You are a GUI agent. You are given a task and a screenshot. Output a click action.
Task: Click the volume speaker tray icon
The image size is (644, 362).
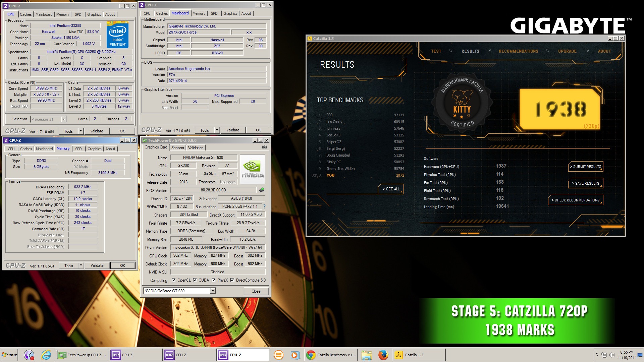(x=612, y=355)
